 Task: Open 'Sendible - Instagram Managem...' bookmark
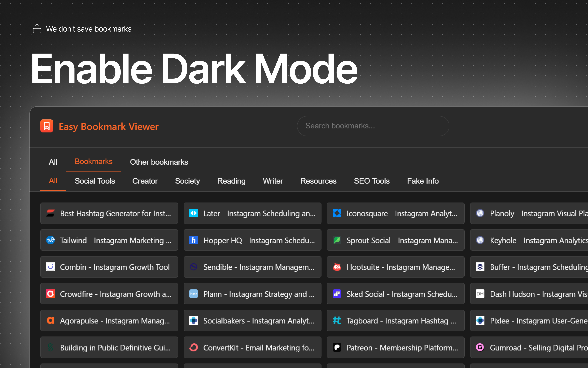(x=253, y=267)
